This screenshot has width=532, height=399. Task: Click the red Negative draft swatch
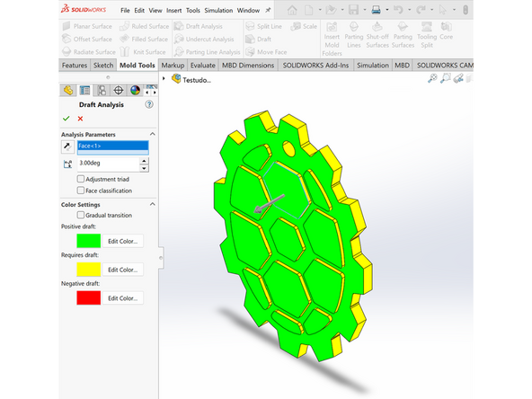click(89, 297)
